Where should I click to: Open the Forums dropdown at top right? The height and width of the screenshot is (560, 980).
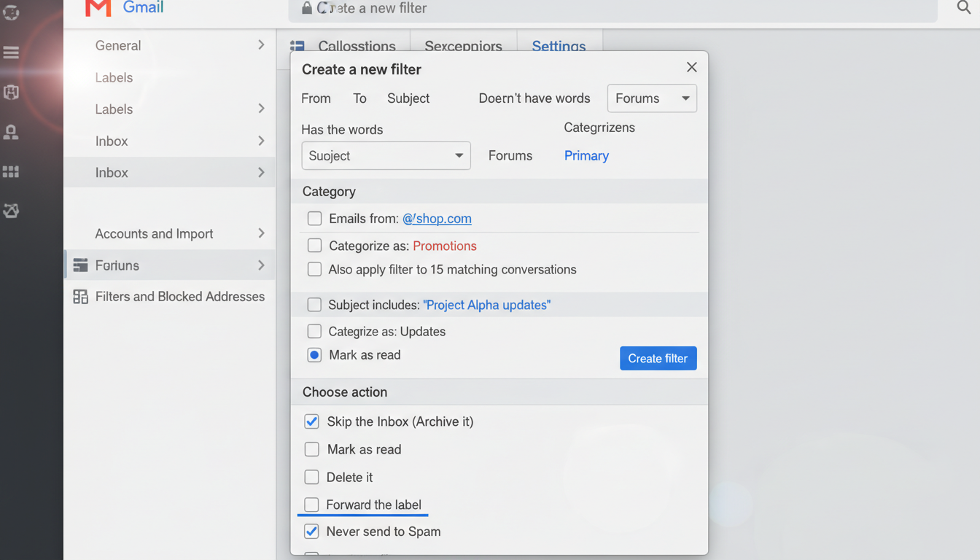pos(652,98)
